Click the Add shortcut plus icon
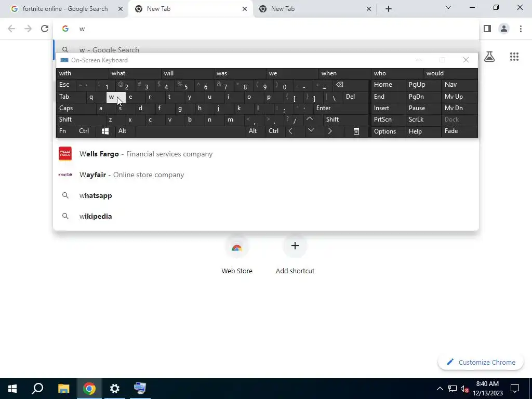The height and width of the screenshot is (399, 532). tap(295, 246)
